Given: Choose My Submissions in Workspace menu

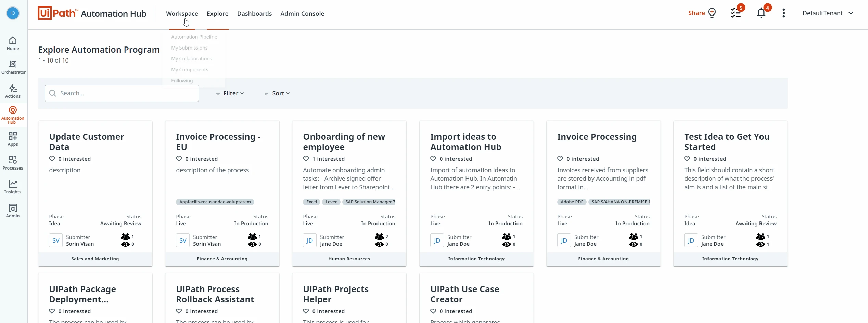Looking at the screenshot, I should pos(189,48).
